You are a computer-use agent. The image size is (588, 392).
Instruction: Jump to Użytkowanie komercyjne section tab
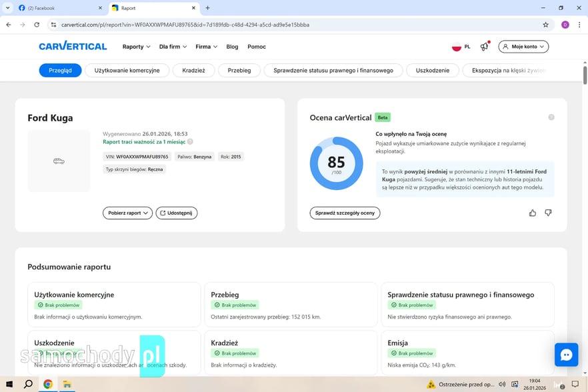tap(127, 70)
